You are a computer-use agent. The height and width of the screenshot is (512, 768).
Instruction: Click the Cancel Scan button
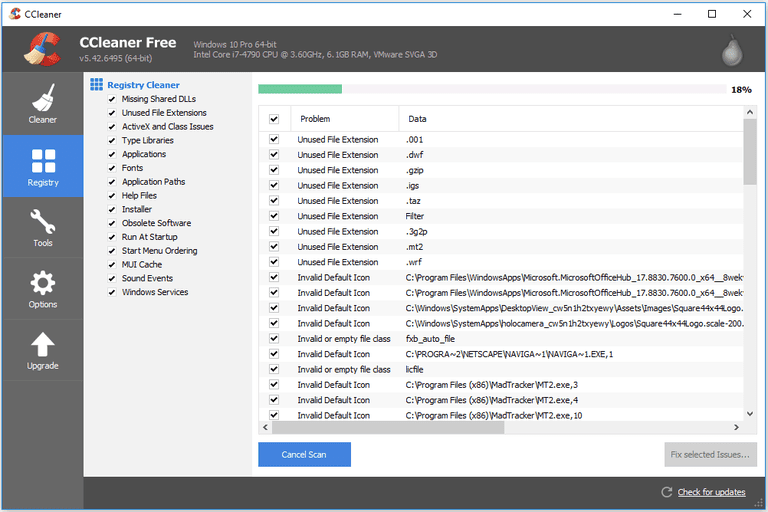[x=304, y=455]
